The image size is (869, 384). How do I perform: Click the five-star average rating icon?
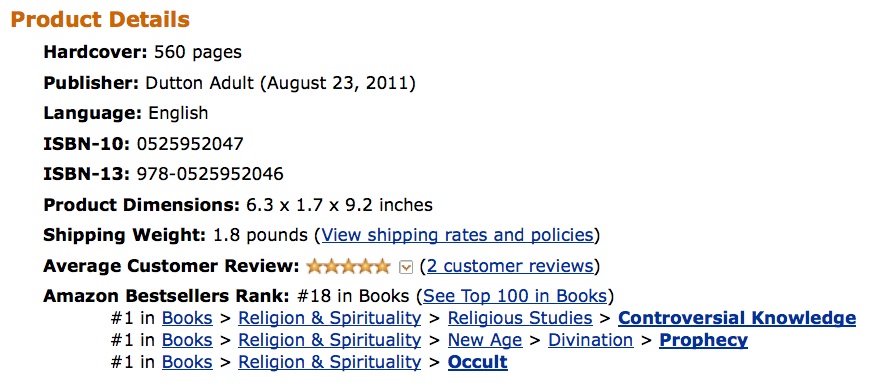click(x=349, y=267)
